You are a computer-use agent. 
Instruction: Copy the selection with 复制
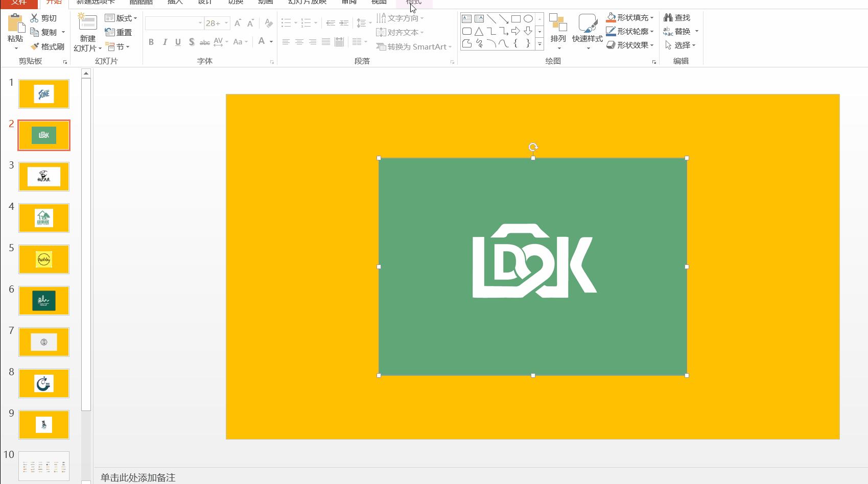(x=43, y=32)
